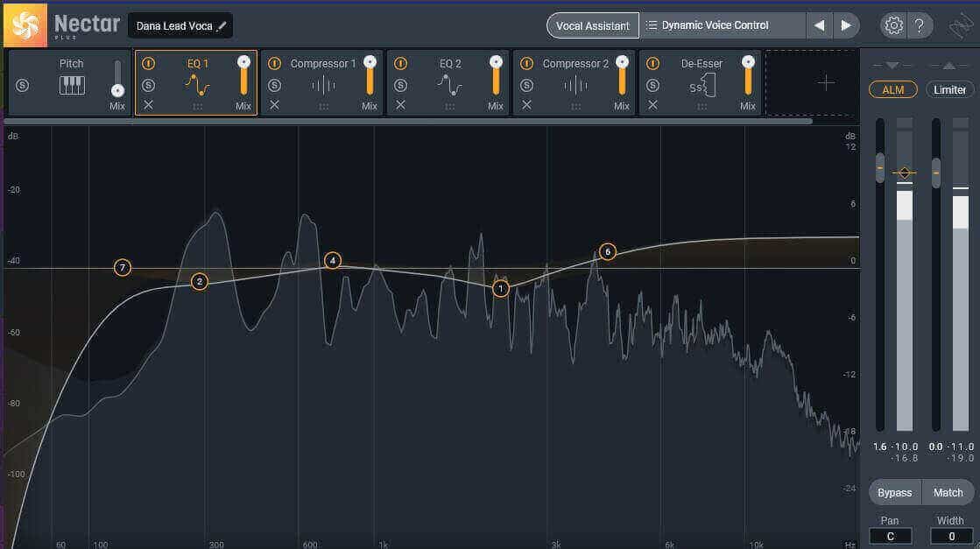Click the De-Esser module label
Image resolution: width=980 pixels, height=549 pixels.
coord(702,64)
